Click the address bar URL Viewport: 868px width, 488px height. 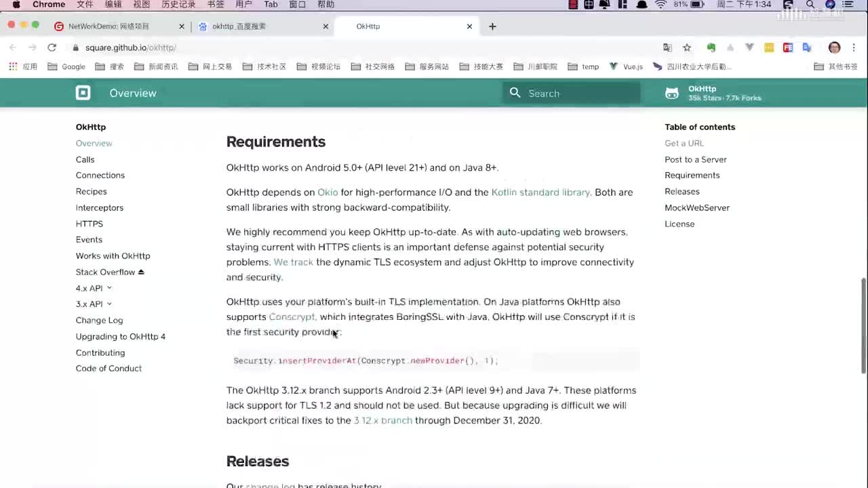point(131,47)
